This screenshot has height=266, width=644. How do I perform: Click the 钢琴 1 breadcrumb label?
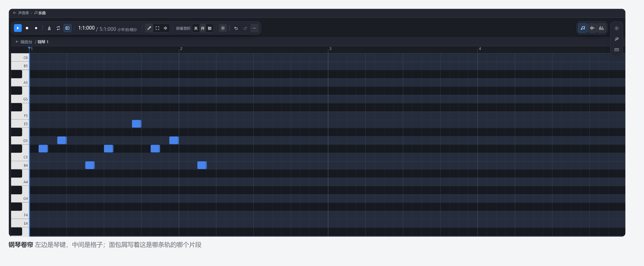(x=43, y=42)
